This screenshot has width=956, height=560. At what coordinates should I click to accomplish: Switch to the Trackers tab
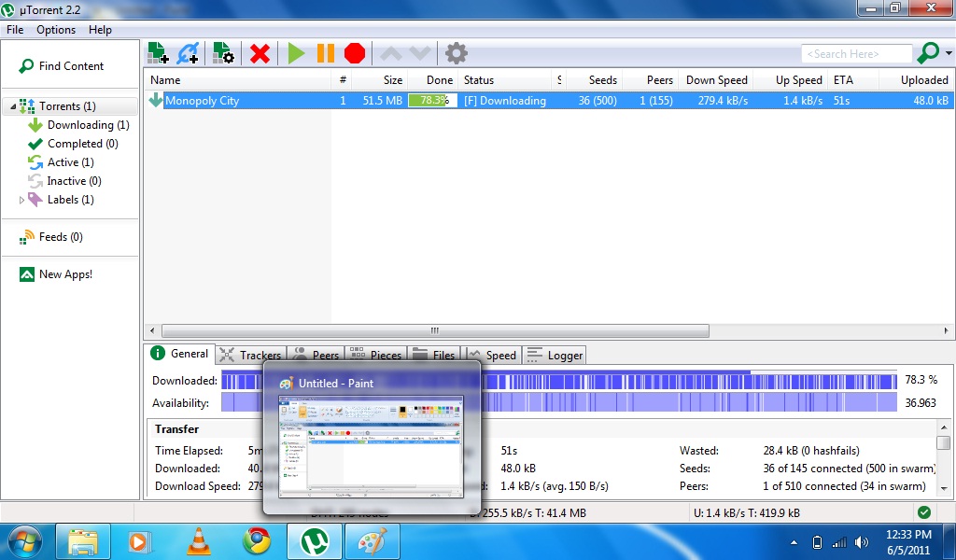tap(250, 356)
